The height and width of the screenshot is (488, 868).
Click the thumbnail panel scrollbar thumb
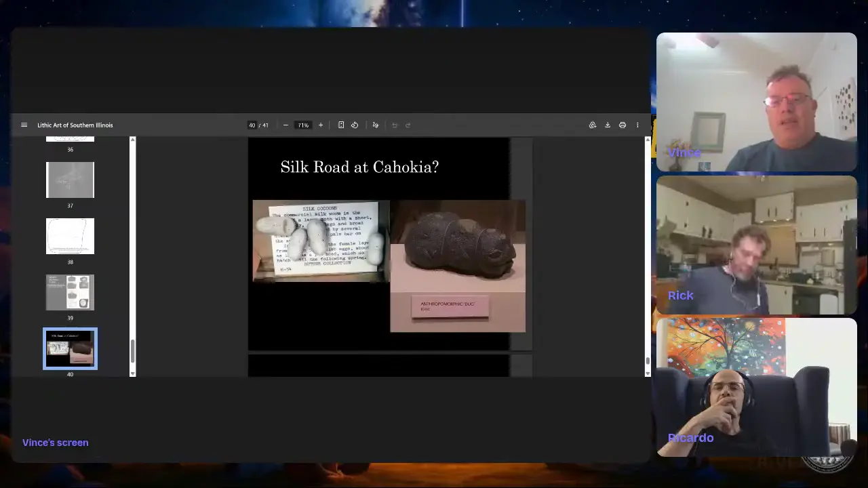click(x=132, y=351)
